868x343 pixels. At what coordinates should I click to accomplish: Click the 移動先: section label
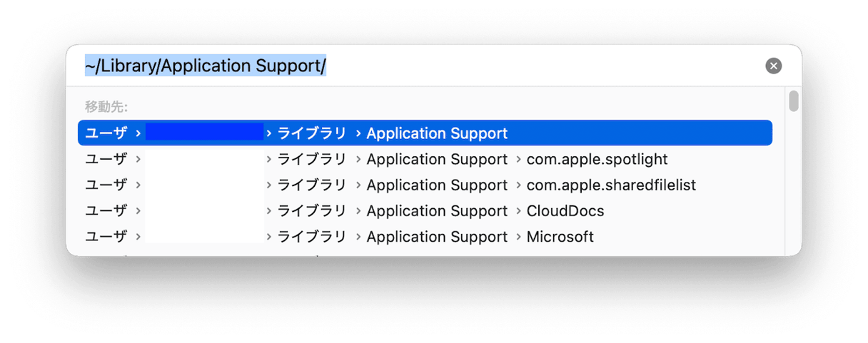[106, 107]
